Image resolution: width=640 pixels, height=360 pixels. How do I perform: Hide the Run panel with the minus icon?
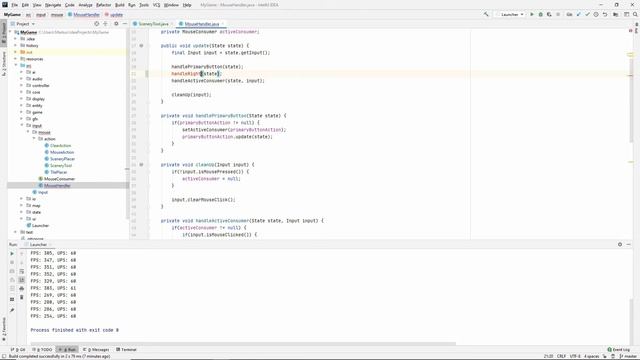point(629,244)
